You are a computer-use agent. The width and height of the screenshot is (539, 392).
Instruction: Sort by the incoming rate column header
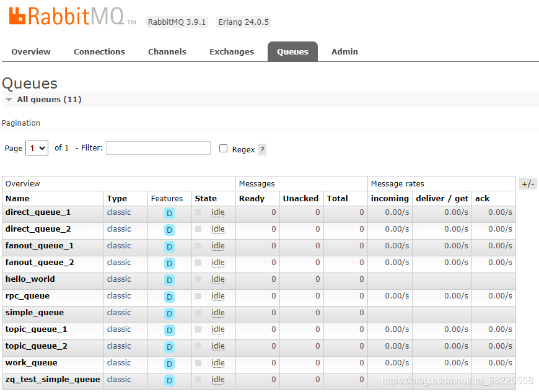[390, 199]
